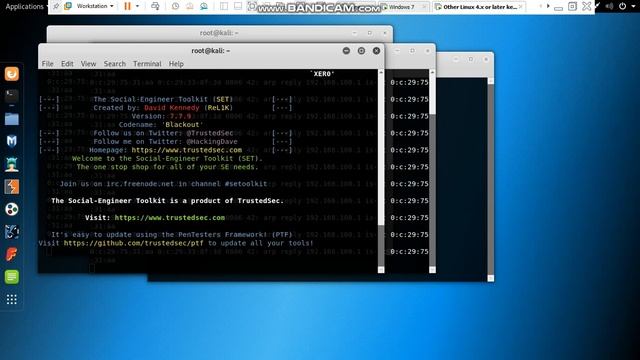The height and width of the screenshot is (360, 640).
Task: Open the Applications menu in Kali top bar
Action: 24,7
